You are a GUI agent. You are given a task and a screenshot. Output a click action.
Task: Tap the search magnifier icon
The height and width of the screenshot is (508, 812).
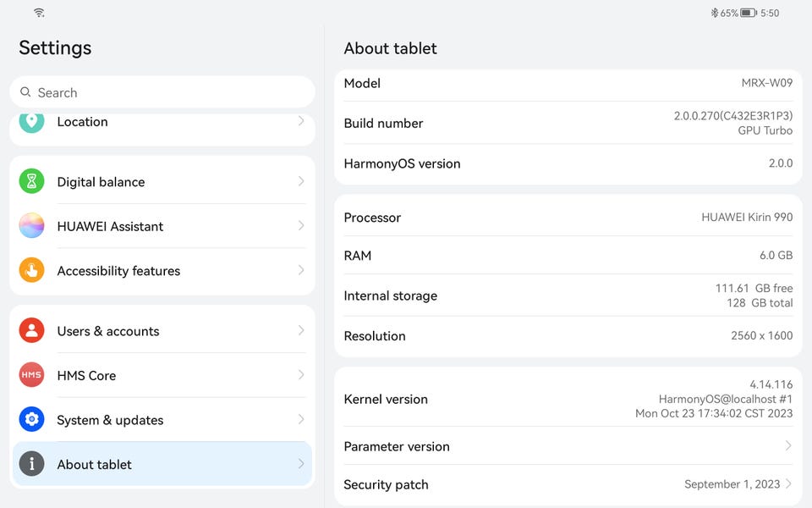25,92
